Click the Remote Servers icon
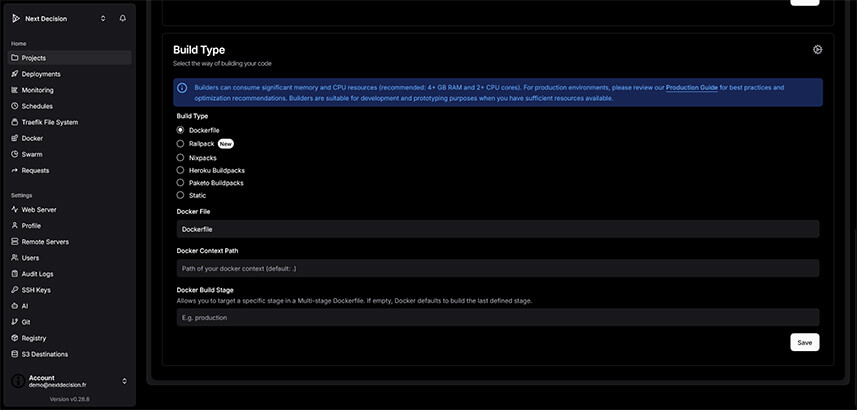The image size is (857, 410). 15,242
